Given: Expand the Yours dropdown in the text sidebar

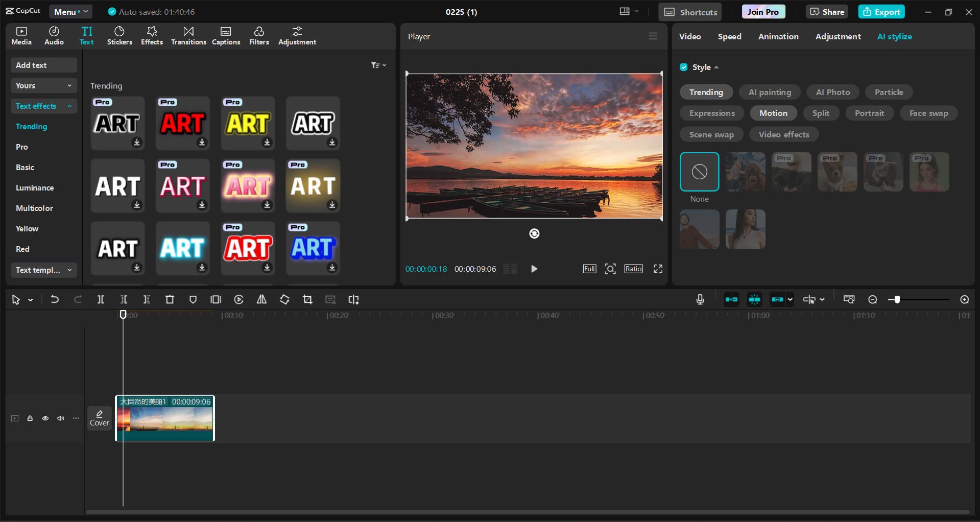Looking at the screenshot, I should pyautogui.click(x=43, y=85).
